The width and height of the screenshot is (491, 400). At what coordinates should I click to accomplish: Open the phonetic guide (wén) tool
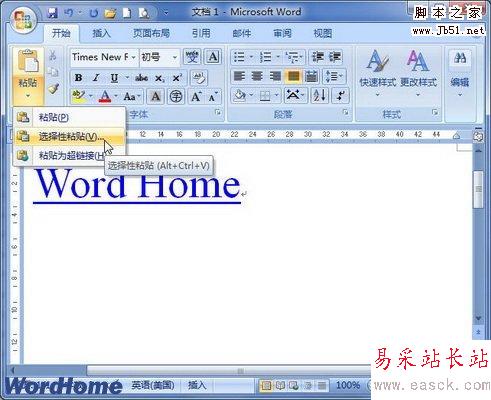pos(192,57)
